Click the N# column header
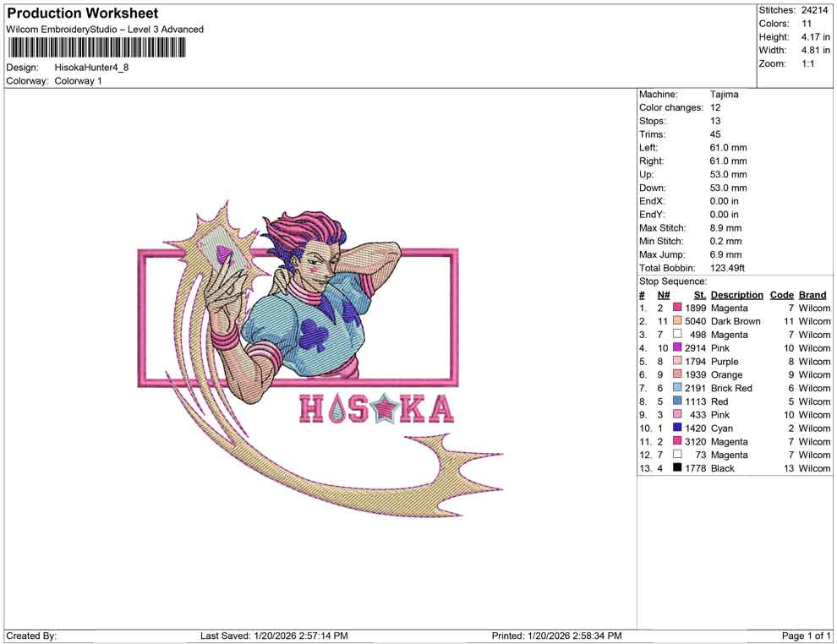Image resolution: width=837 pixels, height=644 pixels. (x=664, y=294)
